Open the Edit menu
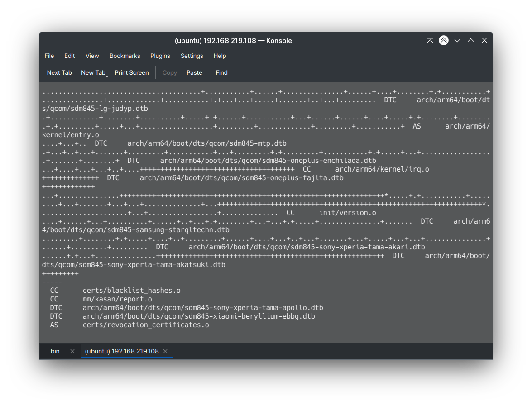532x406 pixels. [x=70, y=56]
